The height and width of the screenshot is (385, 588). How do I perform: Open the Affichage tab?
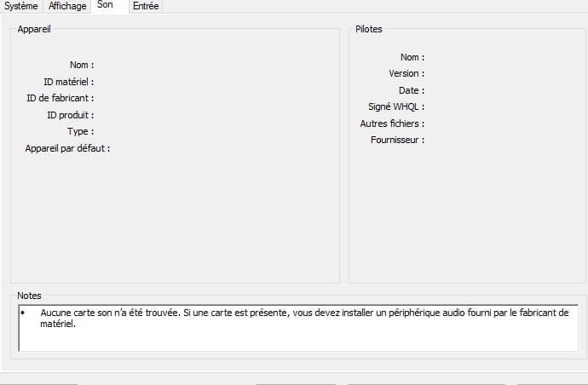(x=67, y=6)
